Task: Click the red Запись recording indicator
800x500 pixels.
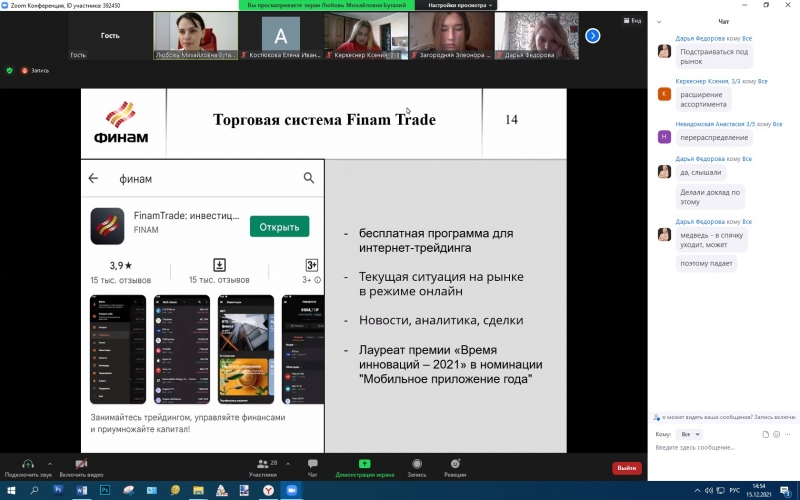Action: [35, 70]
